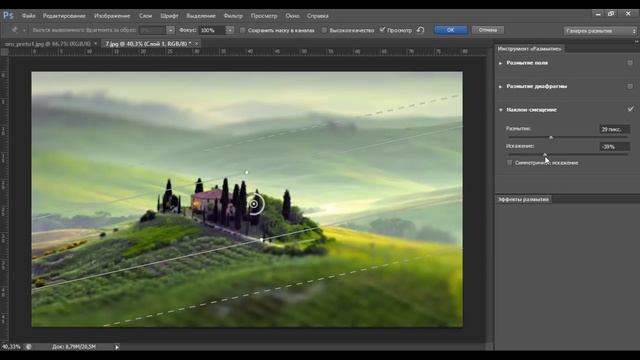Open the Слои menu

tap(145, 16)
